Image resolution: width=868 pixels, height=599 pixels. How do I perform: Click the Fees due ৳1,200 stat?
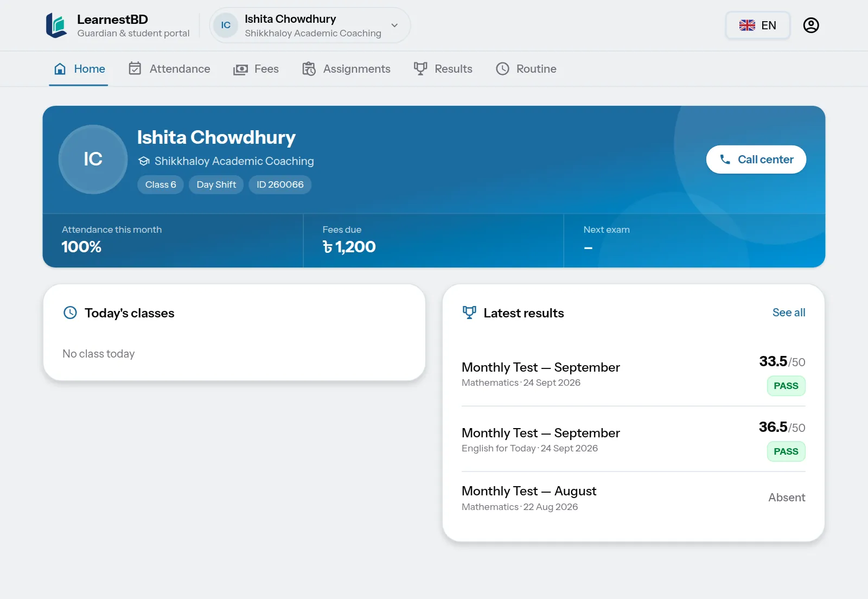pyautogui.click(x=433, y=240)
